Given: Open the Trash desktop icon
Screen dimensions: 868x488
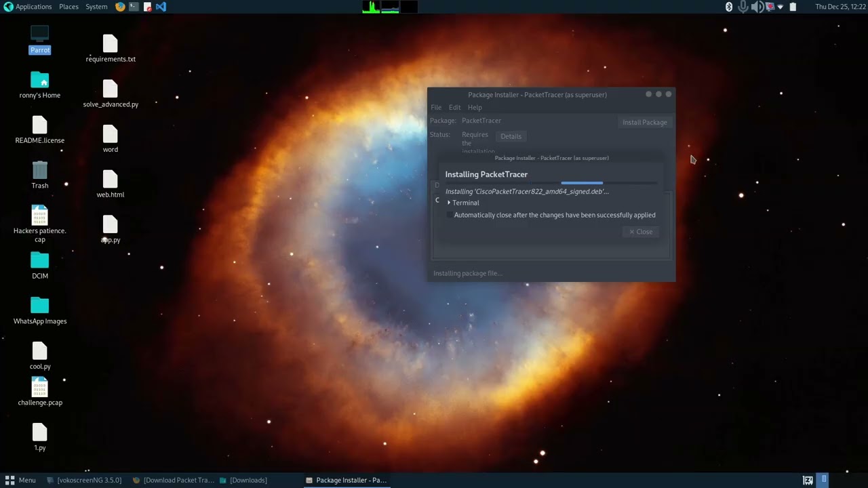Looking at the screenshot, I should pos(40,170).
